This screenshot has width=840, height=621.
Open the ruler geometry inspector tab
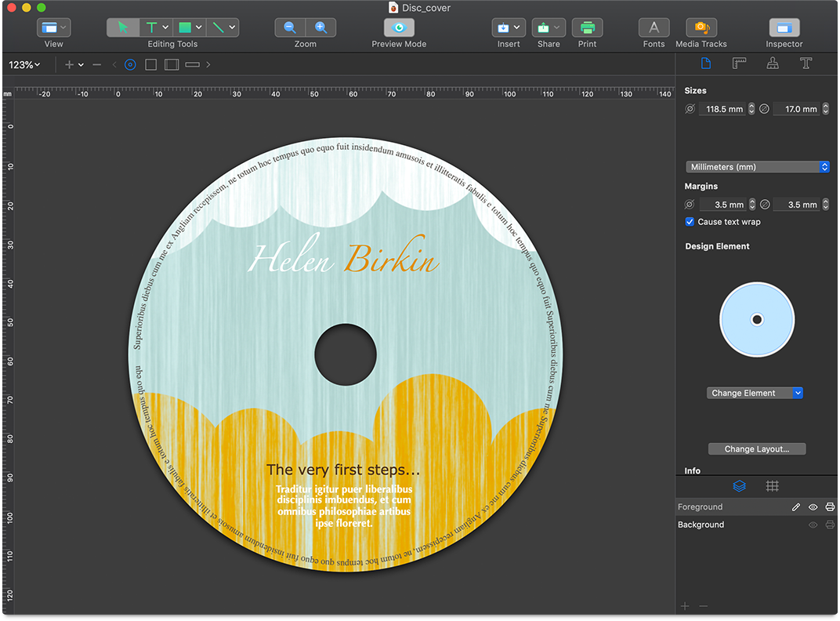pyautogui.click(x=739, y=64)
